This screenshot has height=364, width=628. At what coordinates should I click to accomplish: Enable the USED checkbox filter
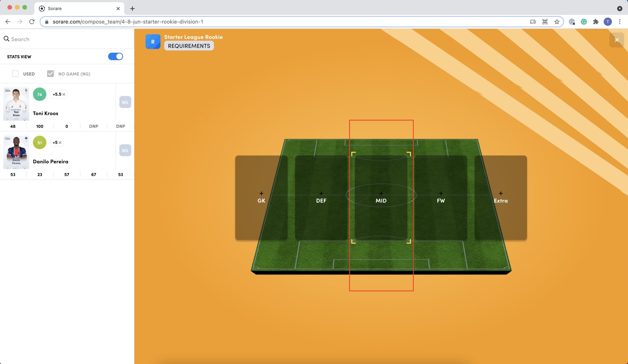click(x=15, y=74)
